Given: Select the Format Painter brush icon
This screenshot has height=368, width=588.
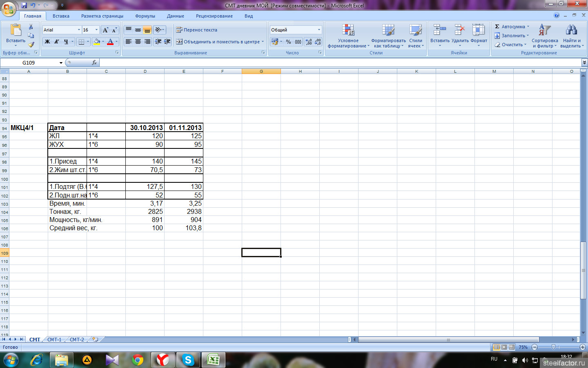Looking at the screenshot, I should coord(31,44).
